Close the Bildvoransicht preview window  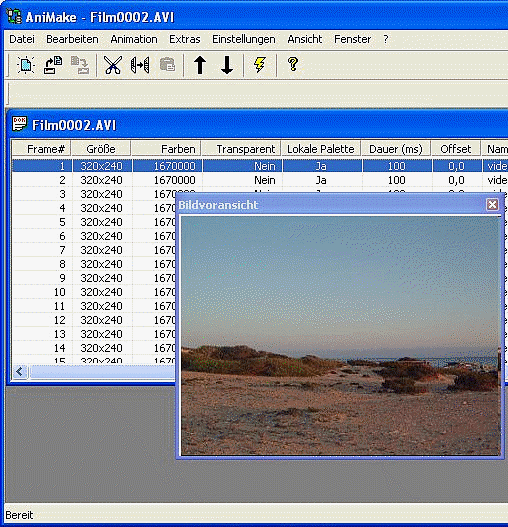click(492, 204)
